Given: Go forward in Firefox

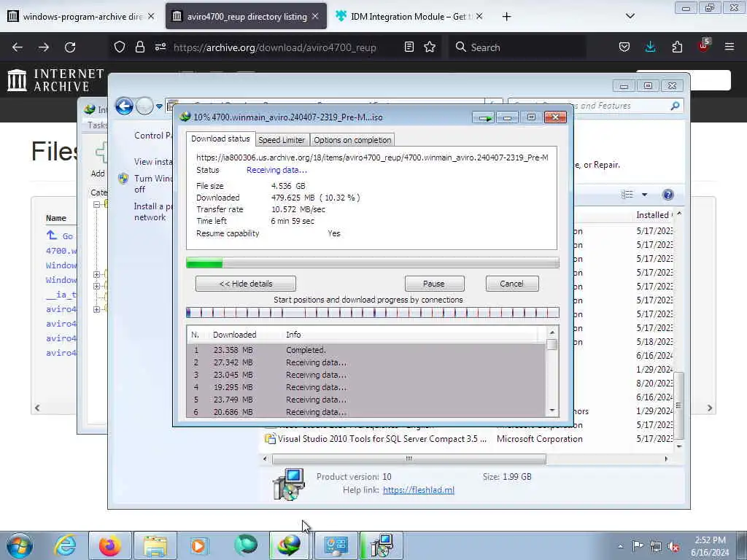Looking at the screenshot, I should pos(44,47).
